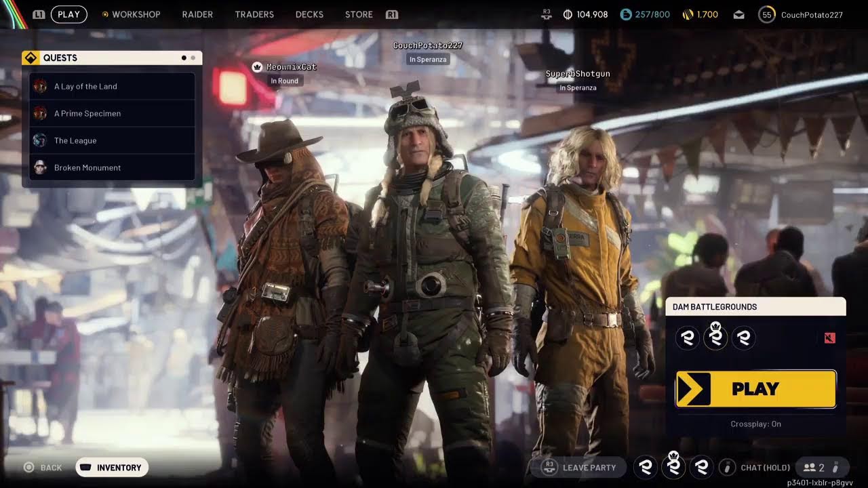Toggle Crossplay: On setting
The width and height of the screenshot is (868, 488).
(755, 424)
